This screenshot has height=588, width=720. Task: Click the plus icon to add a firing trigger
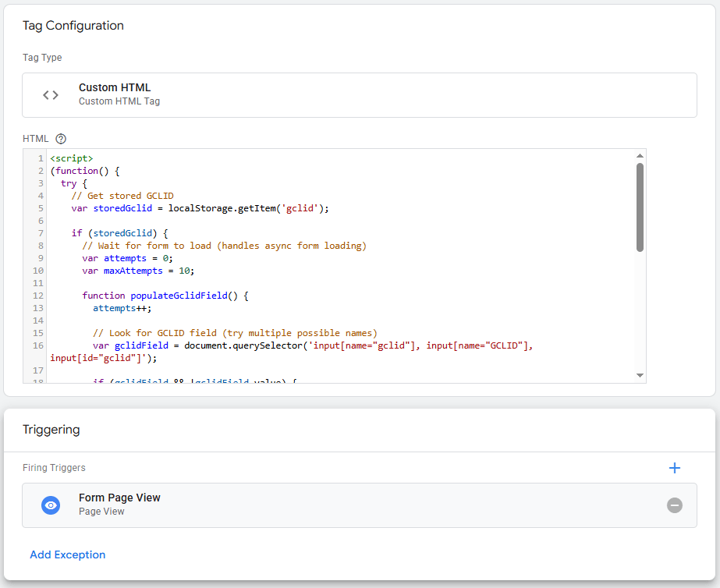[674, 467]
